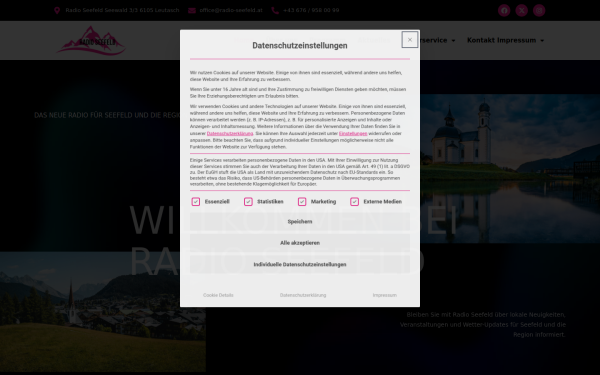The image size is (600, 375).
Task: Click the location pin icon in top bar
Action: [57, 10]
